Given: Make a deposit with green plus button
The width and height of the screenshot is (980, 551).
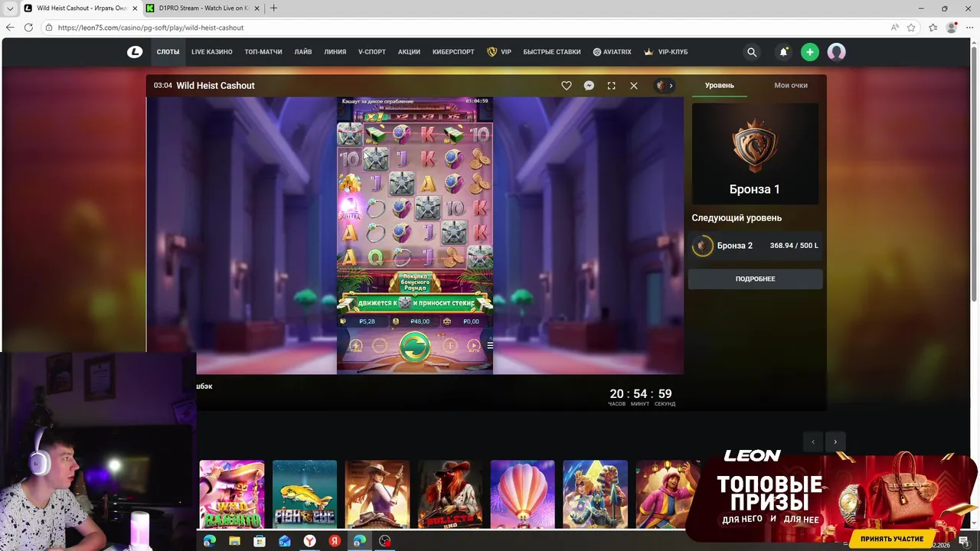Looking at the screenshot, I should click(x=809, y=52).
